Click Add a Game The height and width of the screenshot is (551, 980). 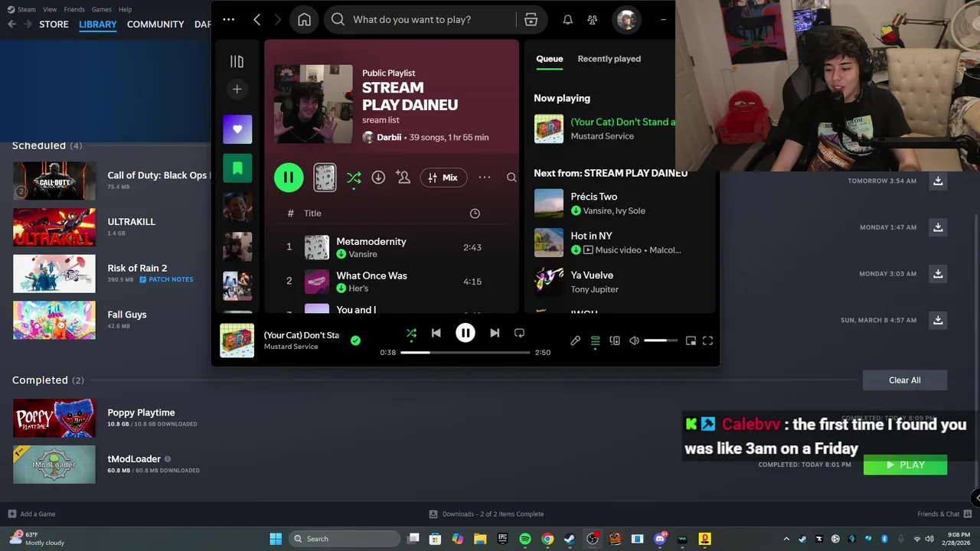(31, 514)
